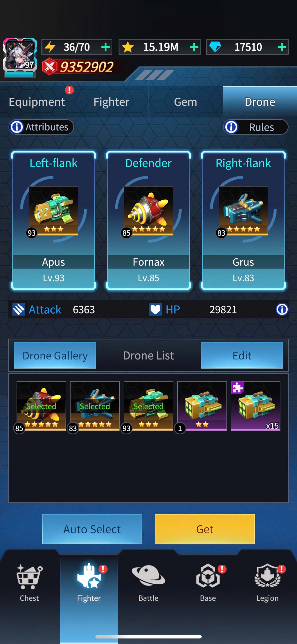Add gold stars with the plus icon
The width and height of the screenshot is (297, 644).
[194, 47]
